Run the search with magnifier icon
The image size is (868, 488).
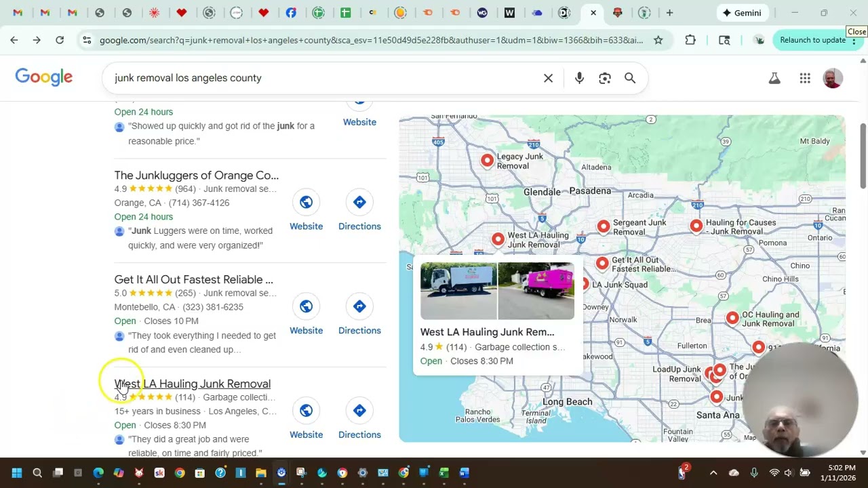point(630,78)
